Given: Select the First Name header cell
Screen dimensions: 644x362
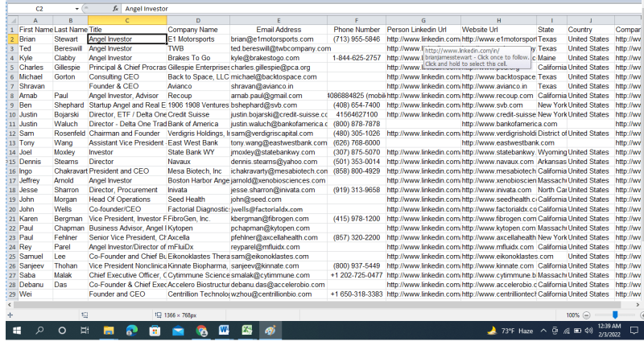Looking at the screenshot, I should click(x=35, y=30).
